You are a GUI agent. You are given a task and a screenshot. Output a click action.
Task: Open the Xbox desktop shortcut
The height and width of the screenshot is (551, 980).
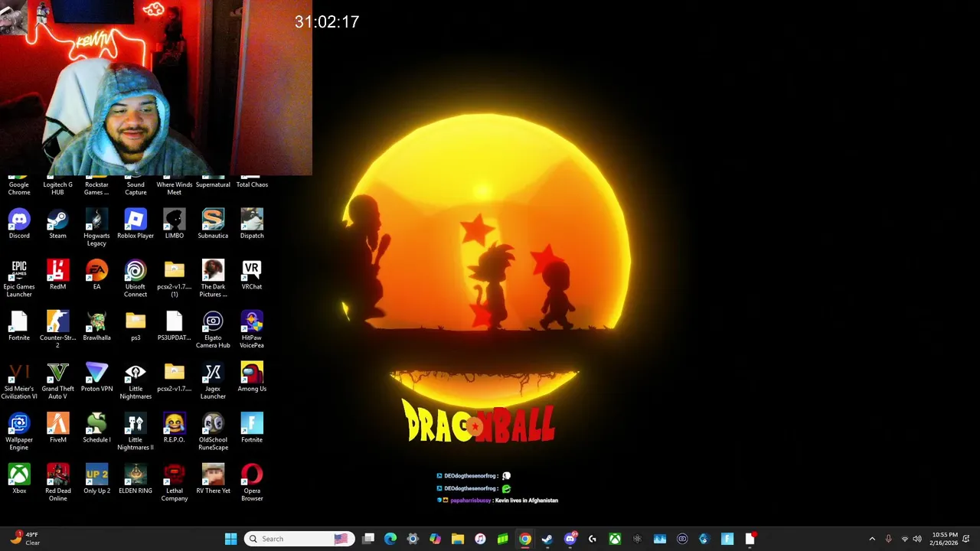19,480
